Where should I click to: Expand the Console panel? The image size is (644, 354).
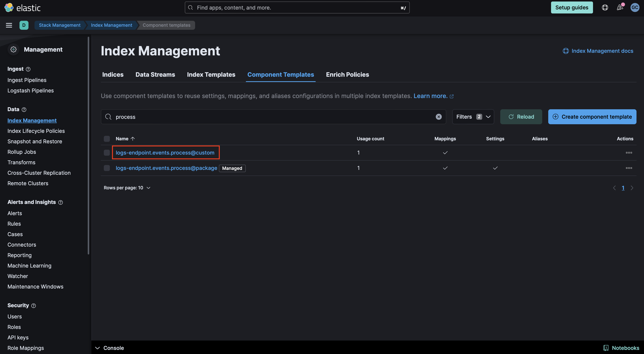pos(110,348)
